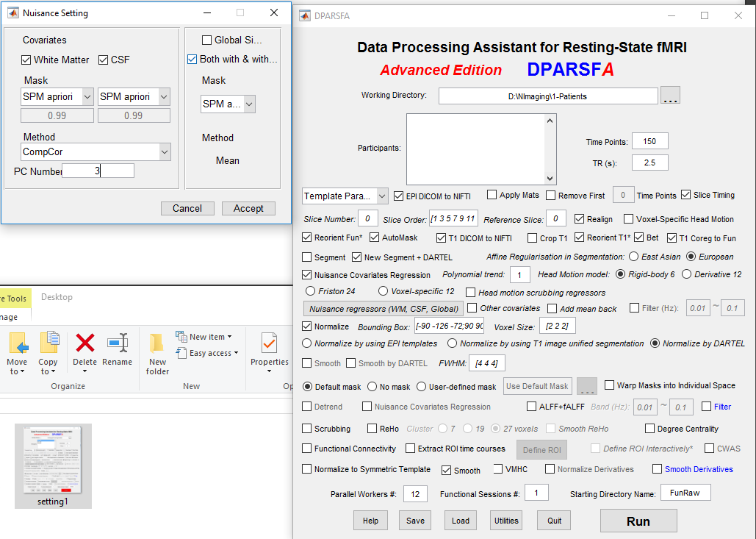
Task: Expand the New item dropdown
Action: (x=204, y=336)
